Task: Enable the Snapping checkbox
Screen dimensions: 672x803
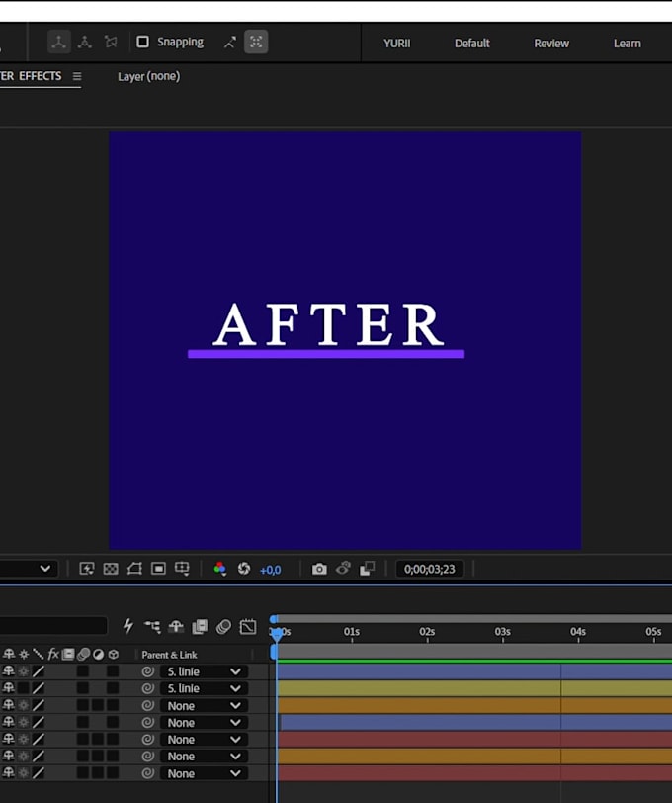Action: tap(142, 42)
